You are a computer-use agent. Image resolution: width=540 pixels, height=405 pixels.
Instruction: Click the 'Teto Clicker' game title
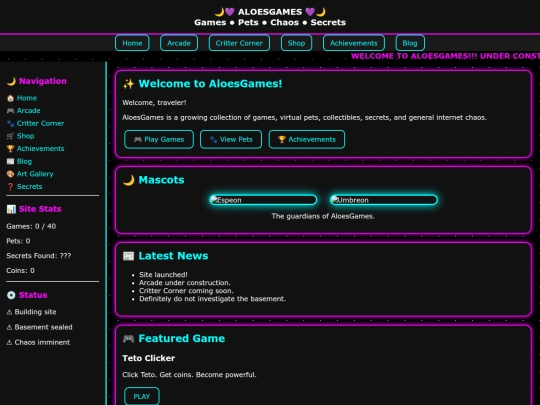148,358
